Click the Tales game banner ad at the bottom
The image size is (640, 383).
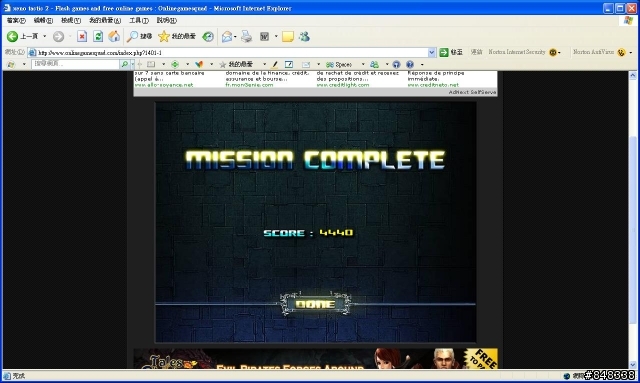(x=315, y=359)
